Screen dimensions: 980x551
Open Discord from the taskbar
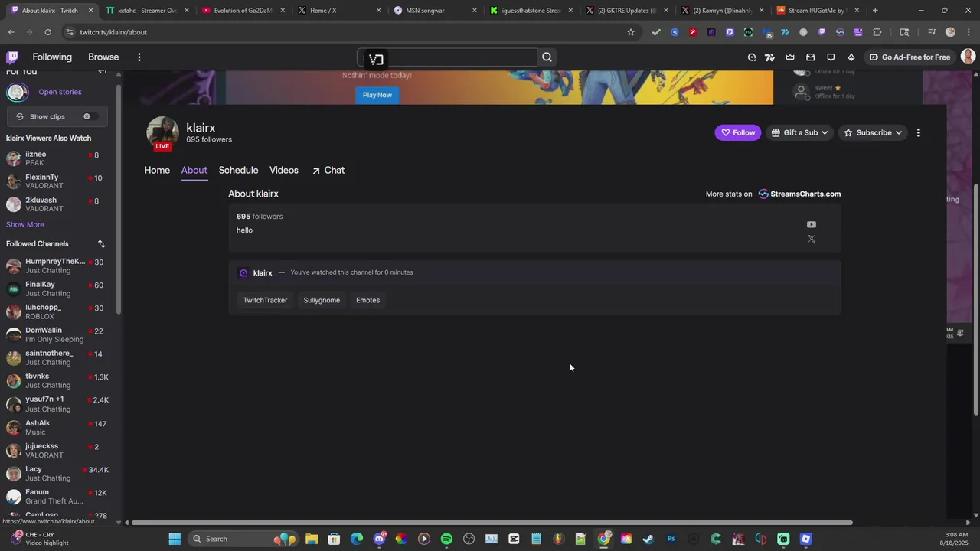[379, 539]
